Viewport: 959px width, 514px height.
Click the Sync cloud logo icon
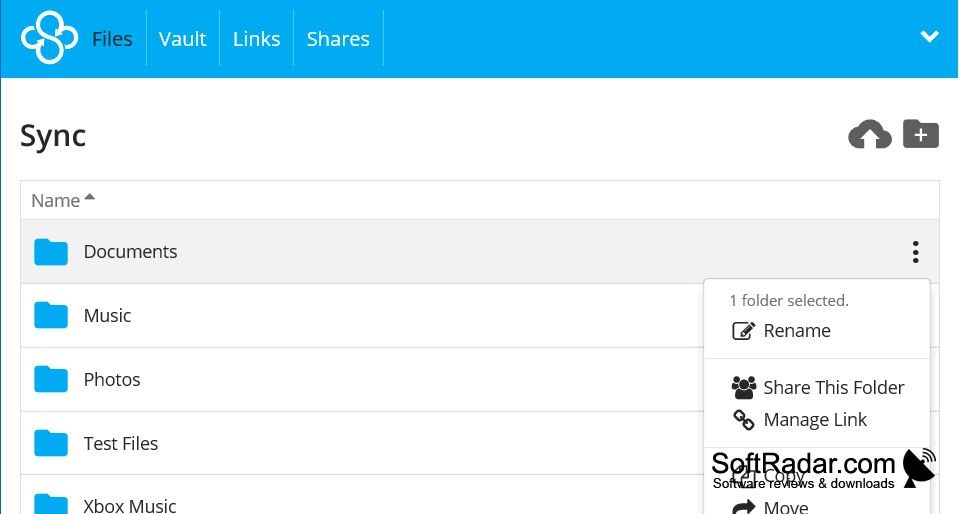pos(50,38)
